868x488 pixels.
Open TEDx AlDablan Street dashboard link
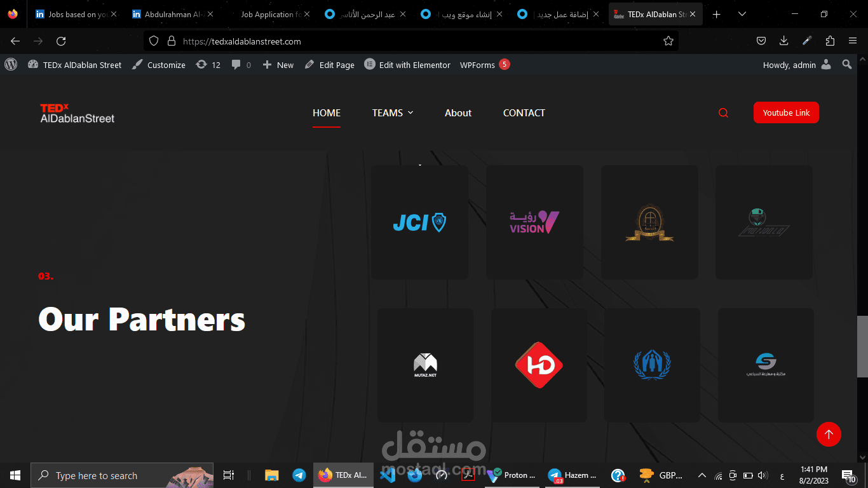[x=74, y=65]
